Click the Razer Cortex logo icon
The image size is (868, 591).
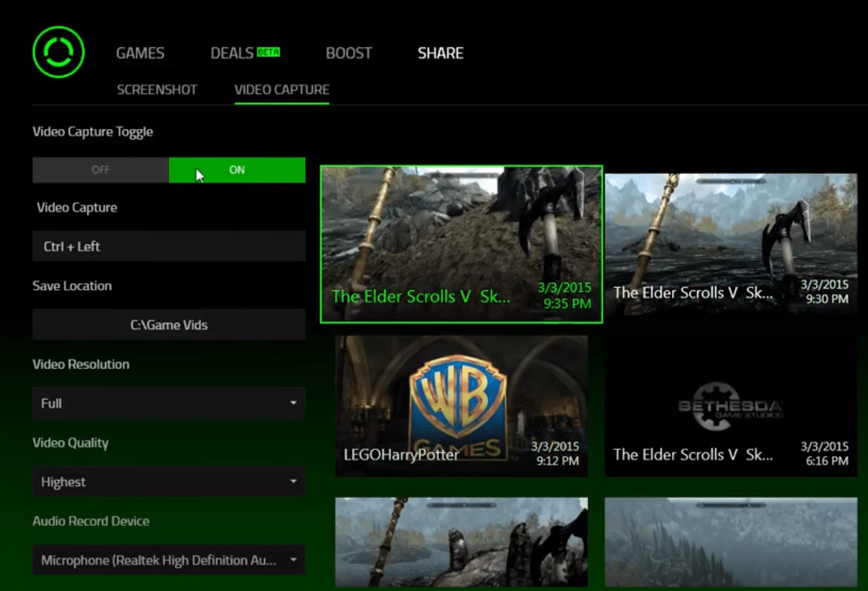tap(58, 52)
